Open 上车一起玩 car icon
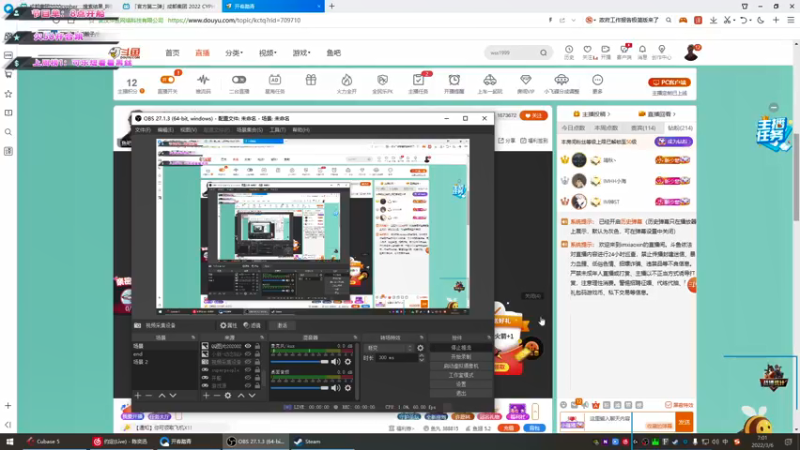The width and height of the screenshot is (800, 450). click(x=490, y=84)
